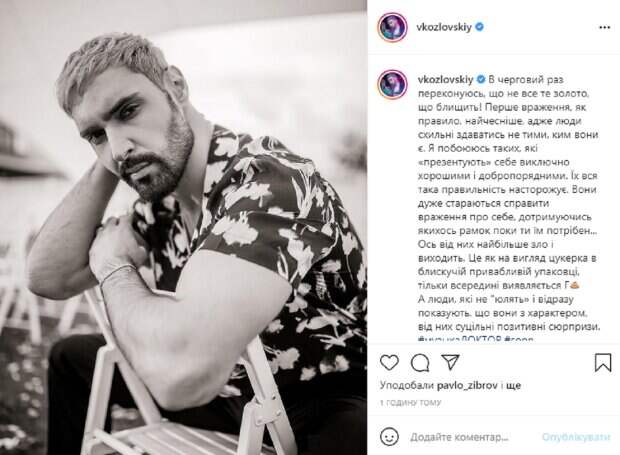Click the poop emoji in the caption

click(575, 285)
